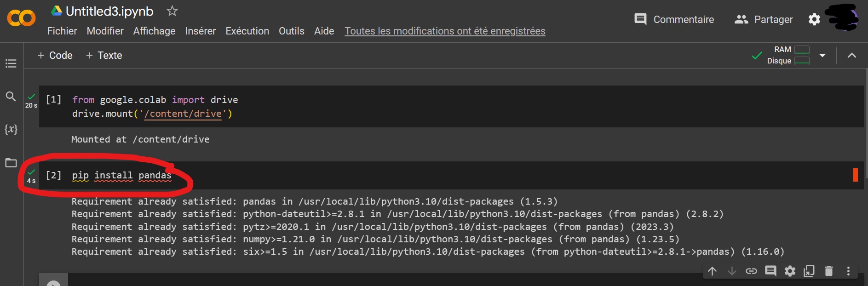Click the cell [2] execution status indicator
Image resolution: width=868 pixels, height=286 pixels.
point(31,176)
